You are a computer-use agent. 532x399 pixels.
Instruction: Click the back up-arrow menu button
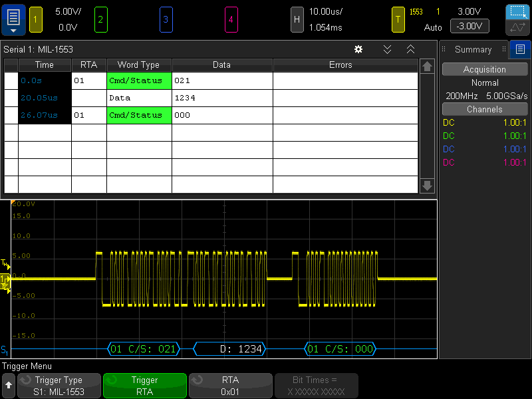click(x=9, y=386)
